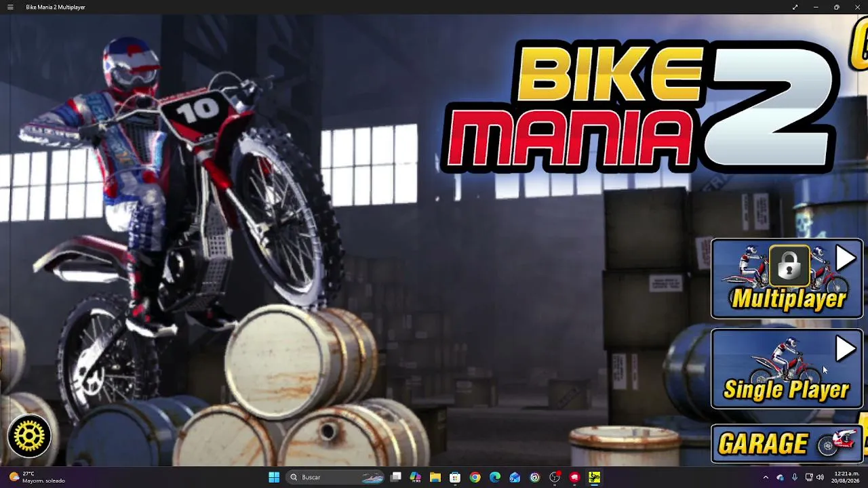This screenshot has width=868, height=488.
Task: Open the hamburger menu in the title bar
Action: point(10,7)
